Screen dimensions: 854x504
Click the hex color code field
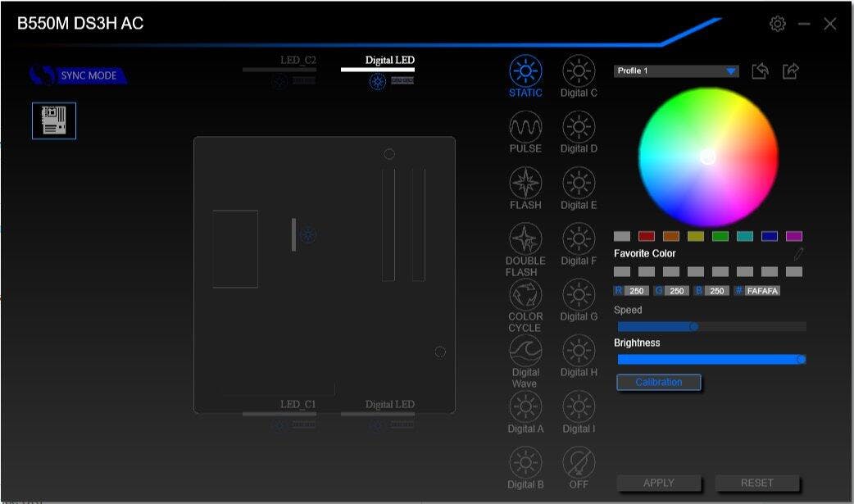(x=761, y=291)
